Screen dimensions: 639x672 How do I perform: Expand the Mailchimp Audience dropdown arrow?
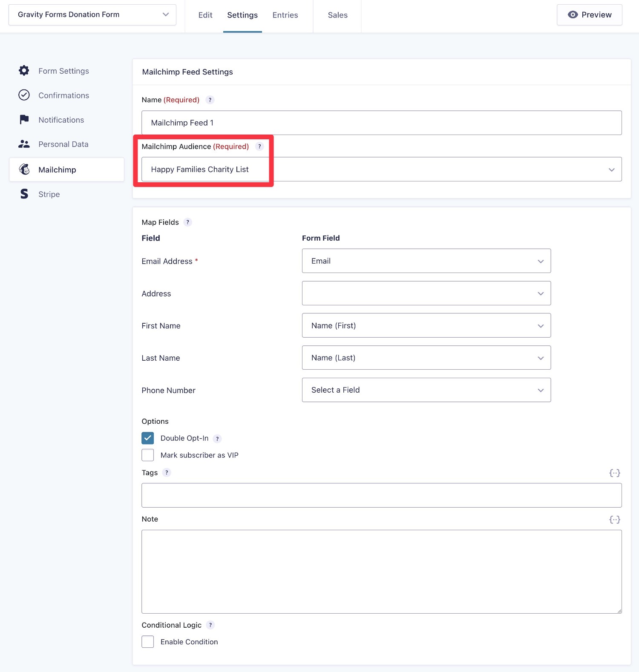click(611, 169)
